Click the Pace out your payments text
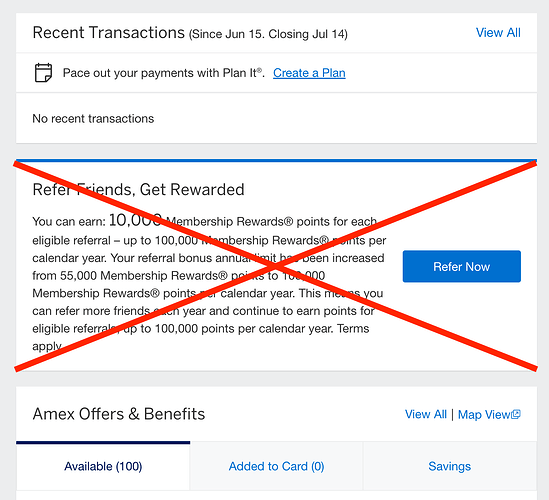 point(163,73)
